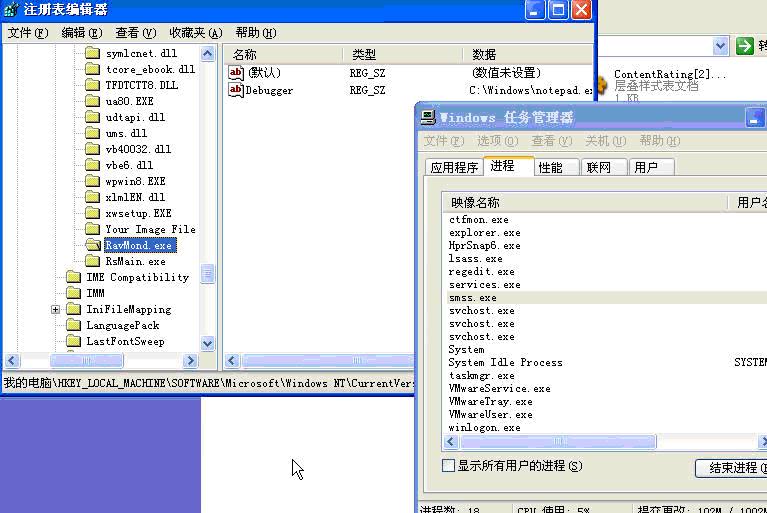Click the ua80.EXE folder icon
767x513 pixels.
point(92,101)
